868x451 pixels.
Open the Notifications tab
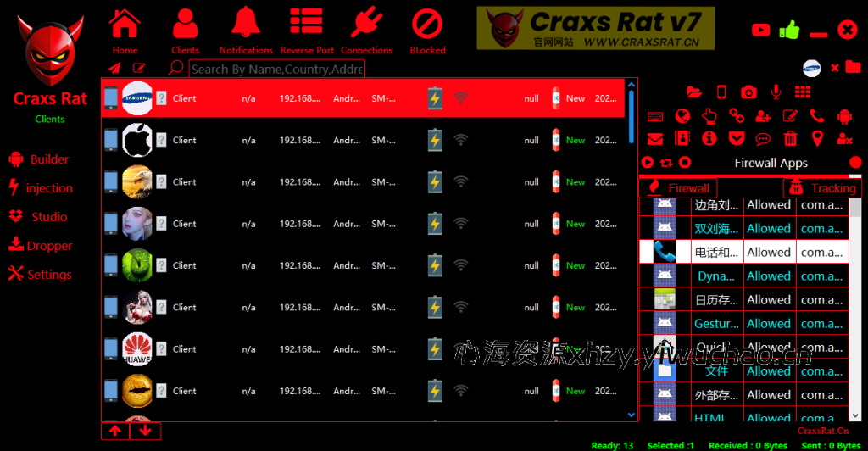[246, 31]
